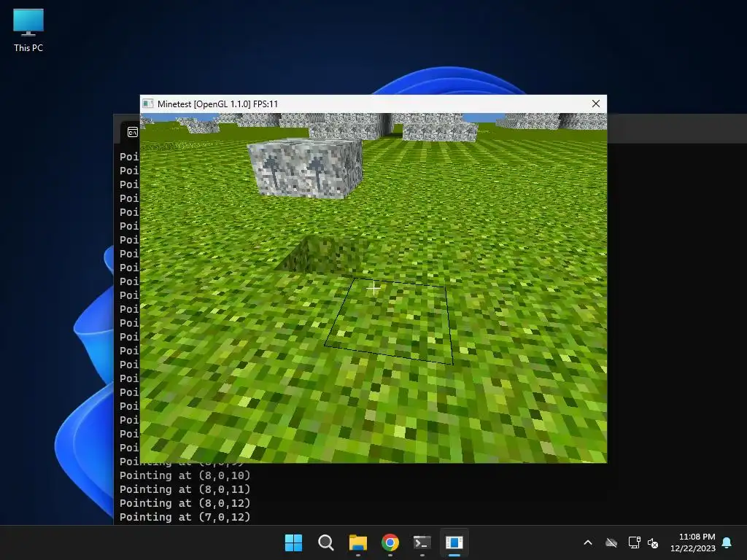Open File Explorer from taskbar

pyautogui.click(x=357, y=542)
